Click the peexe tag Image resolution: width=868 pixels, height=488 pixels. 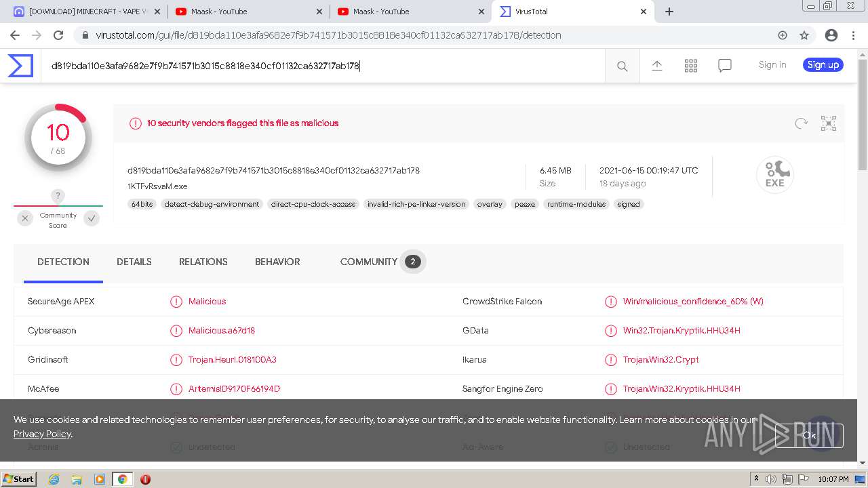click(x=525, y=204)
